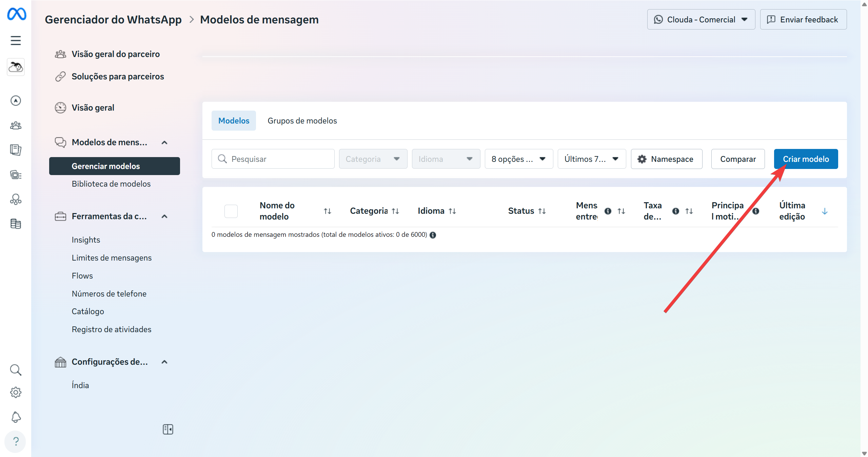Sort by Nome do modelo arrows
The width and height of the screenshot is (868, 457).
328,211
